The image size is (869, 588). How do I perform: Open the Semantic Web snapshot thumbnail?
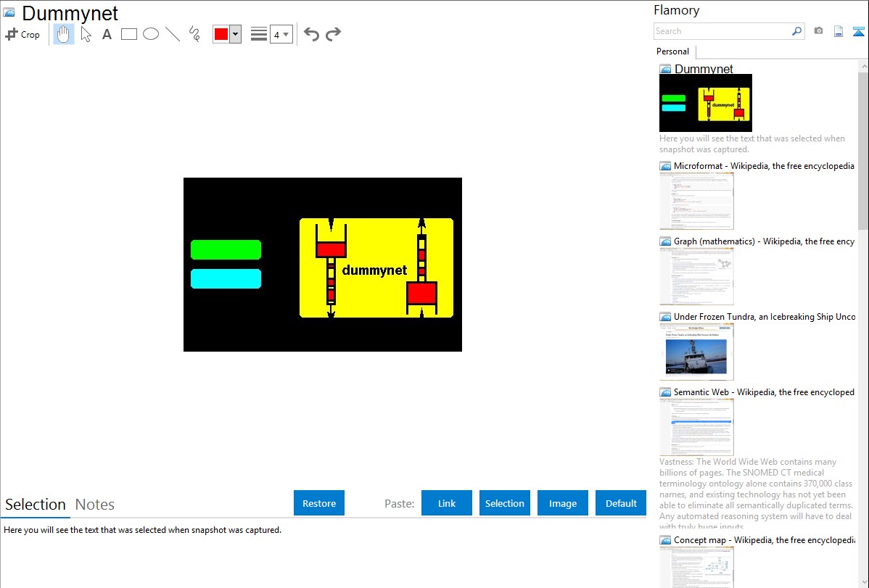pyautogui.click(x=696, y=427)
